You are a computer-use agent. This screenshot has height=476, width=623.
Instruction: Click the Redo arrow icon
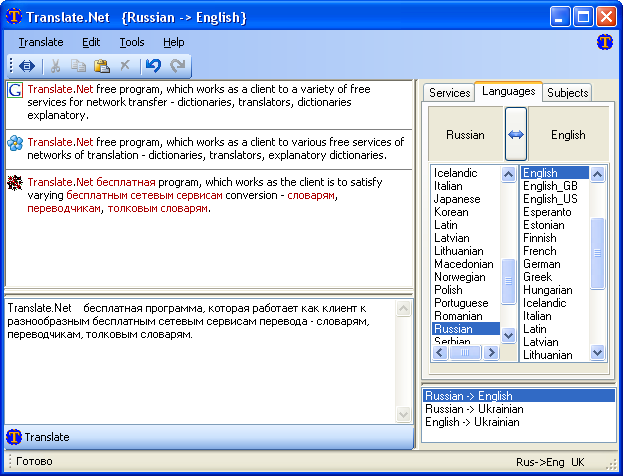point(177,66)
